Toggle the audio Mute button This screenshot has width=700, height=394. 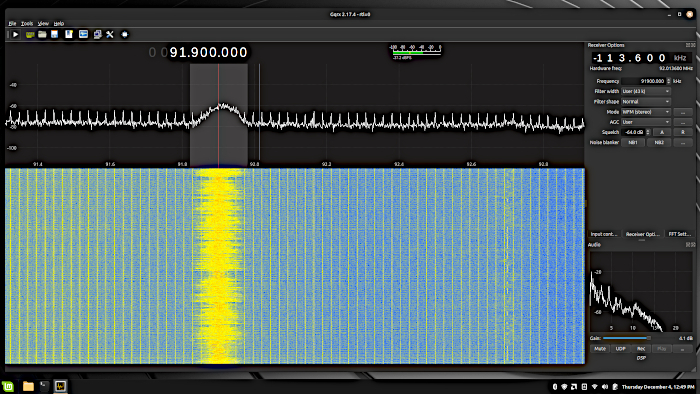(x=600, y=349)
